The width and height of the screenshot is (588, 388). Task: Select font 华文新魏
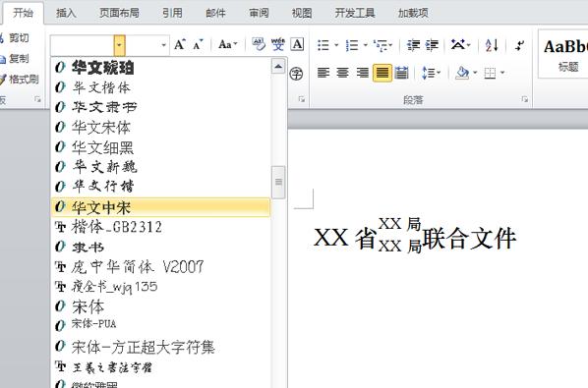160,167
